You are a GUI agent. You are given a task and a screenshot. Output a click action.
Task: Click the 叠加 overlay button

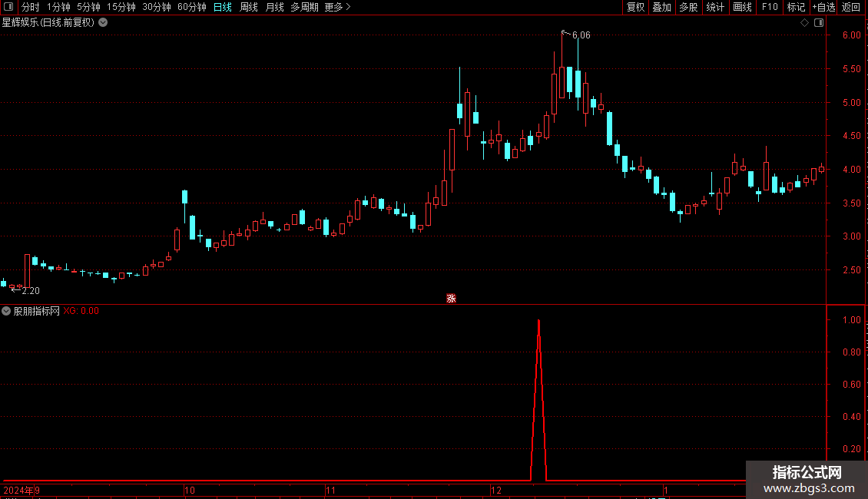click(661, 7)
